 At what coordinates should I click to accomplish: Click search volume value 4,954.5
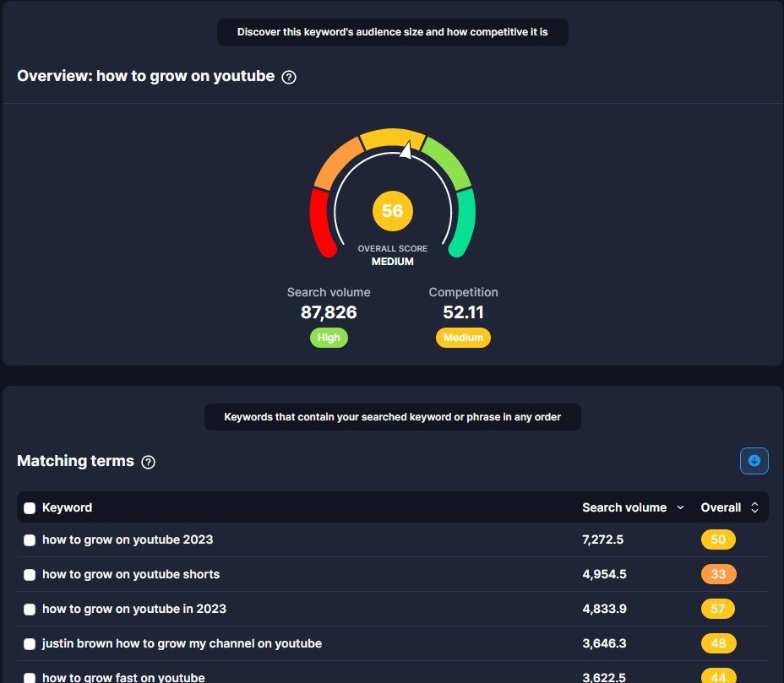(x=604, y=574)
